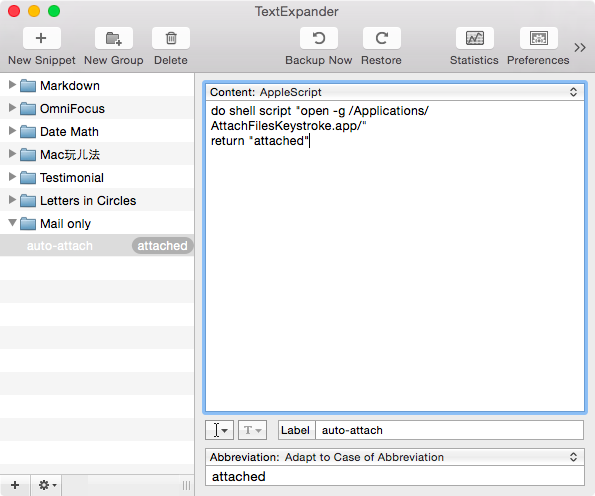595x496 pixels.
Task: Open the Content: AppleScript dropdown
Action: tap(395, 92)
